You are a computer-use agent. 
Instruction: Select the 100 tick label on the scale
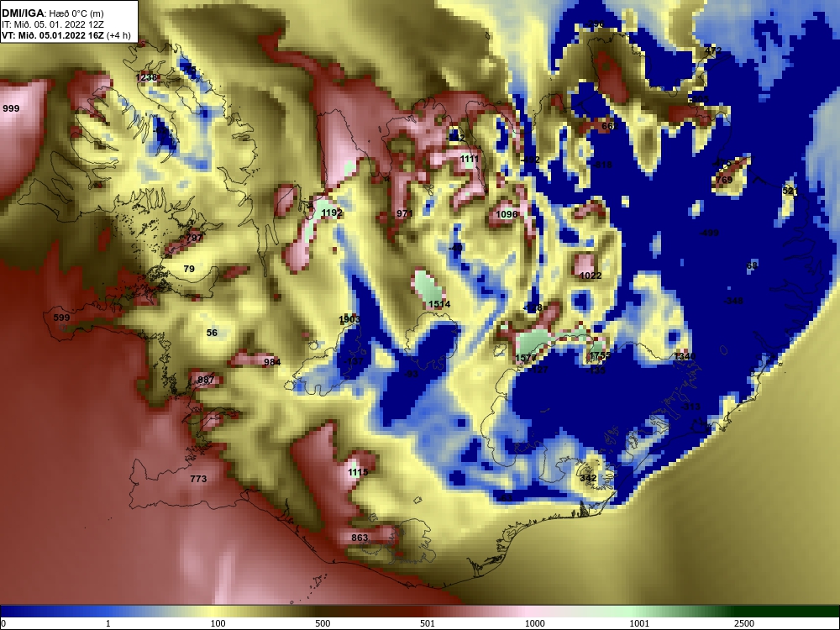tap(218, 623)
